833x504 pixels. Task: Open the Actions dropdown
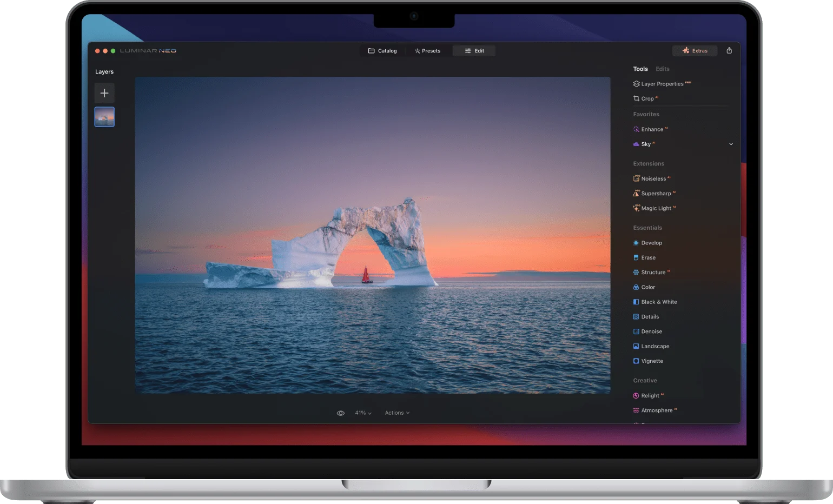click(397, 413)
